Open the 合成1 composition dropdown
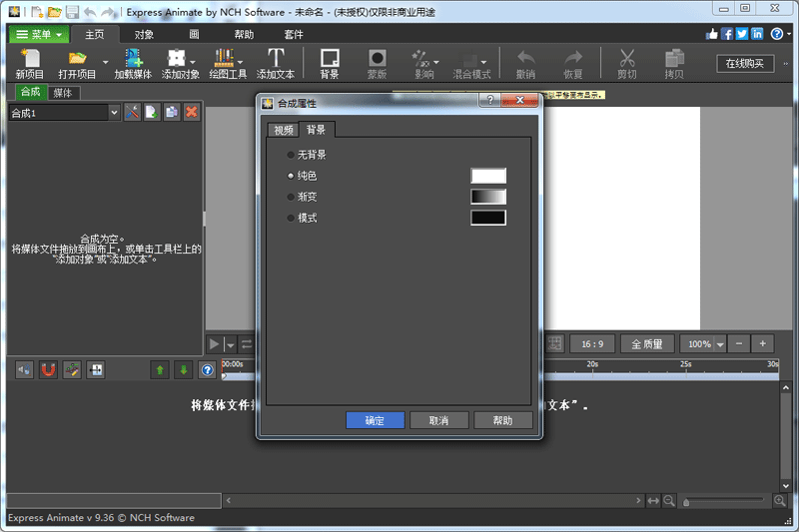Viewport: 799px width, 532px height. click(x=114, y=113)
